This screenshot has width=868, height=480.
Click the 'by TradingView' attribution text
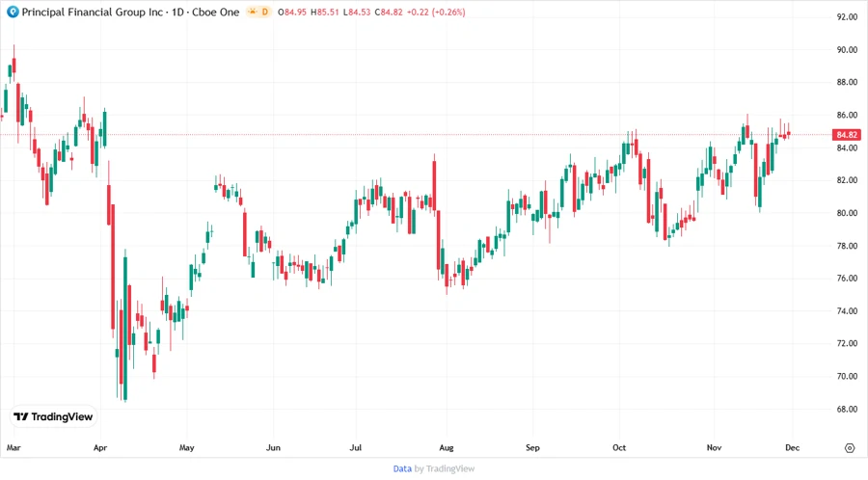[445, 468]
